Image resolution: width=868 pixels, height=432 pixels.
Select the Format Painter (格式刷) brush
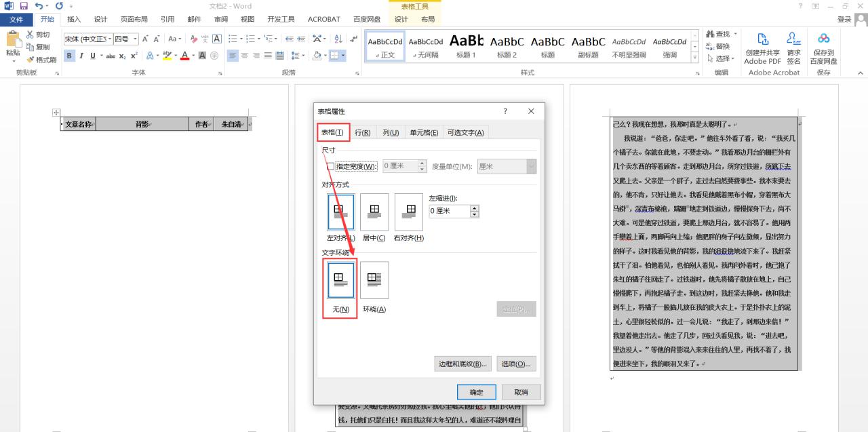(x=30, y=60)
